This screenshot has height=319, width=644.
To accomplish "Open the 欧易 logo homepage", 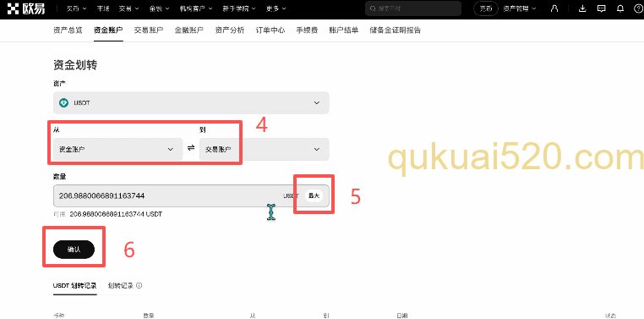I will 26,8.
